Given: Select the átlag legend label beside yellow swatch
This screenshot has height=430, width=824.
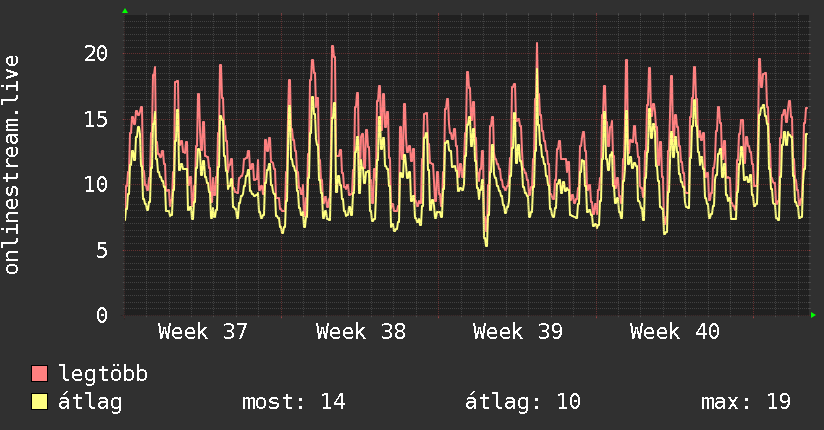Looking at the screenshot, I should [x=90, y=402].
